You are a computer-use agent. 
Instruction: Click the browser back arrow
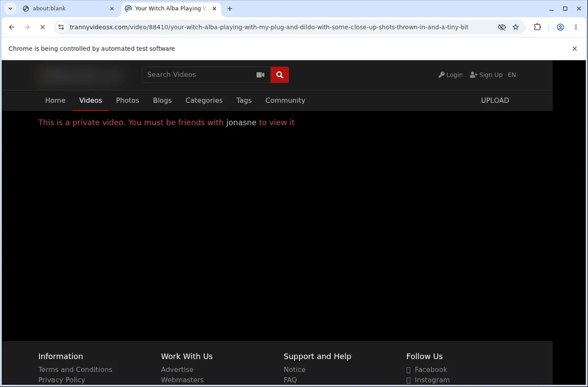click(12, 27)
